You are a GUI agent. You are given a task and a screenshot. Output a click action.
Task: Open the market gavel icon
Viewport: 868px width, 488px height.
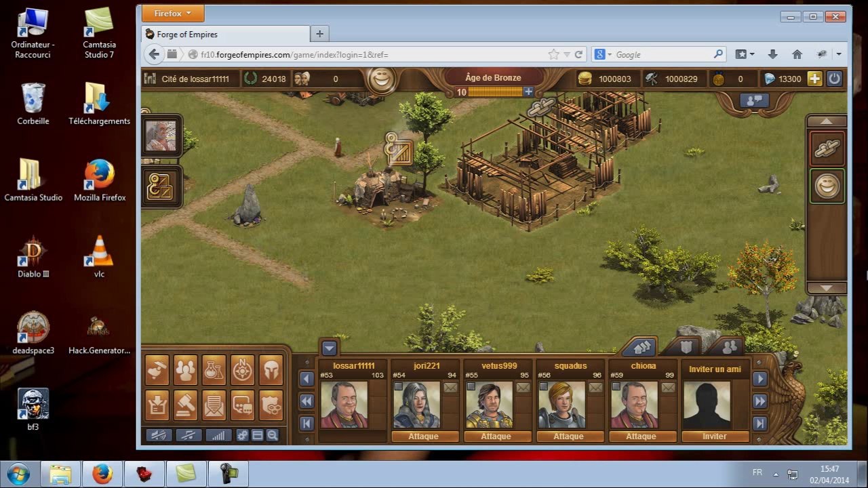[186, 405]
